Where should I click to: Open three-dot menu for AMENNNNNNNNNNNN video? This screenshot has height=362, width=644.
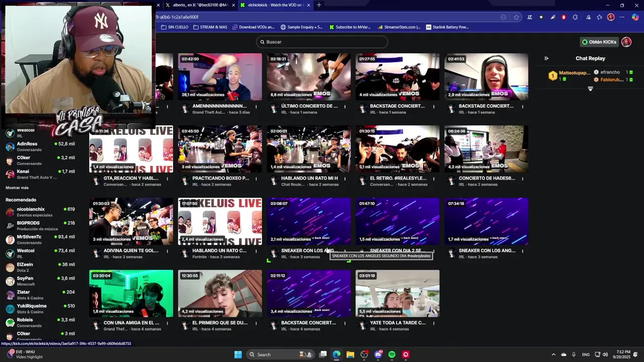click(256, 107)
